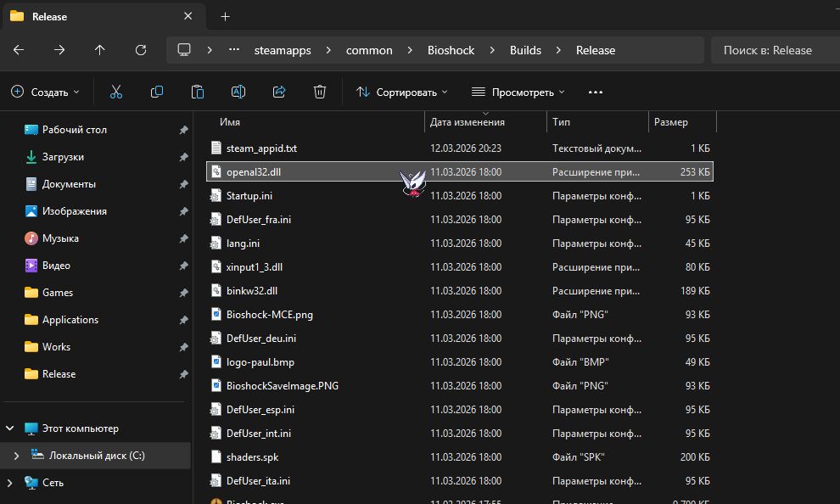Viewport: 840px width, 504px height.
Task: Click the Share icon in toolbar
Action: pos(278,92)
